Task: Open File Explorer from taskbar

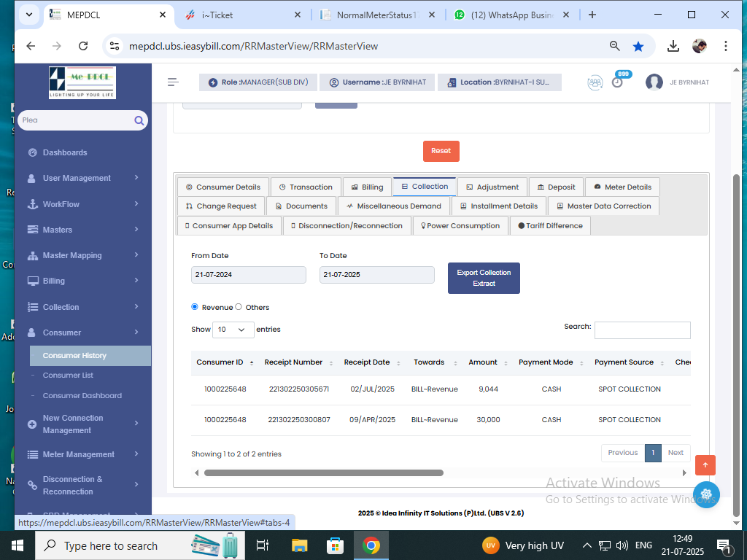Action: 300,545
